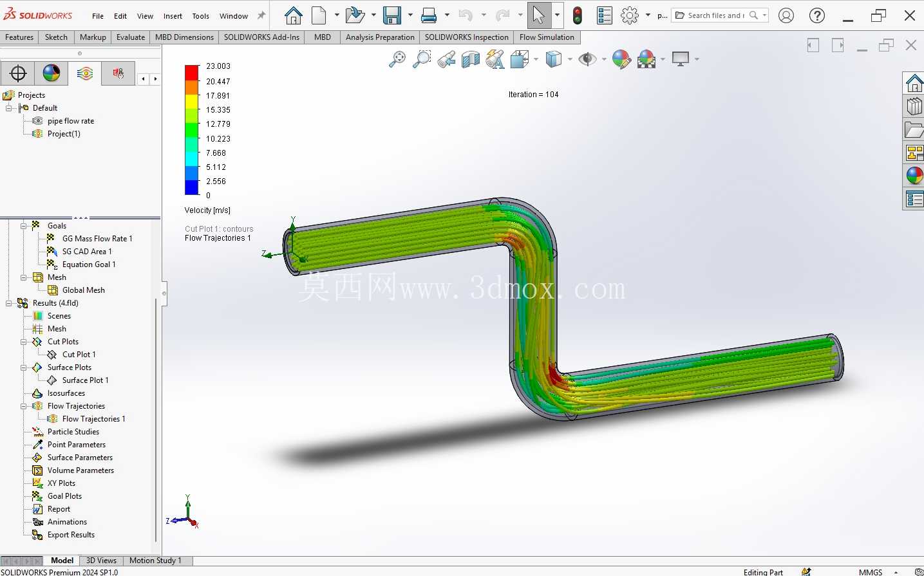Image resolution: width=924 pixels, height=576 pixels.
Task: Click the Select arrow tool
Action: (x=539, y=15)
